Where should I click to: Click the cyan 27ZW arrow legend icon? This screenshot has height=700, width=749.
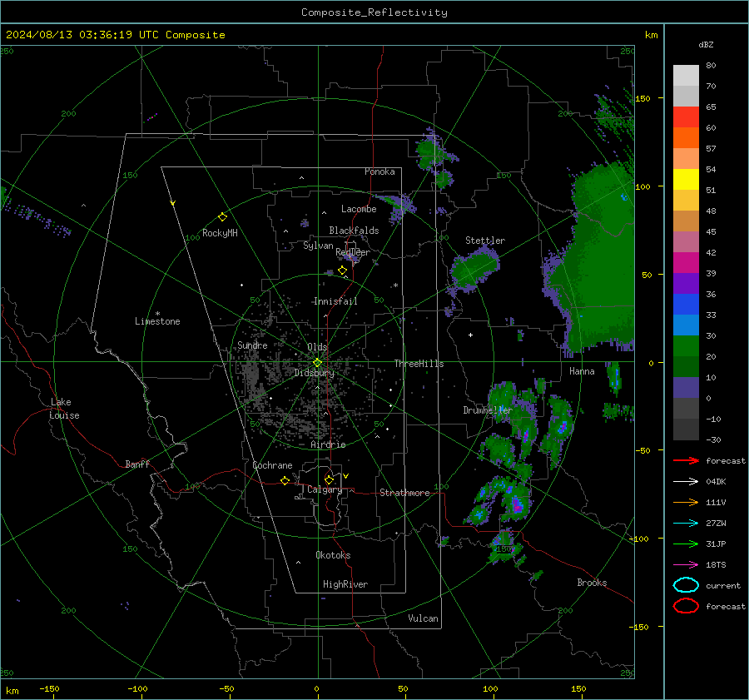tap(686, 524)
